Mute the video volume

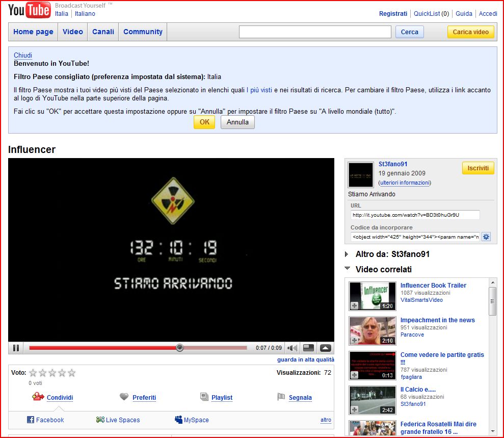click(292, 348)
